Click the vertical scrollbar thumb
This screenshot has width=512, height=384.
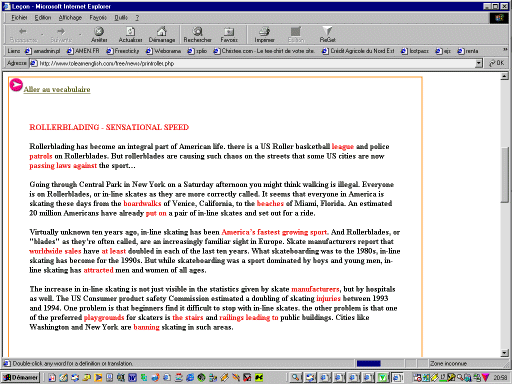click(x=504, y=174)
